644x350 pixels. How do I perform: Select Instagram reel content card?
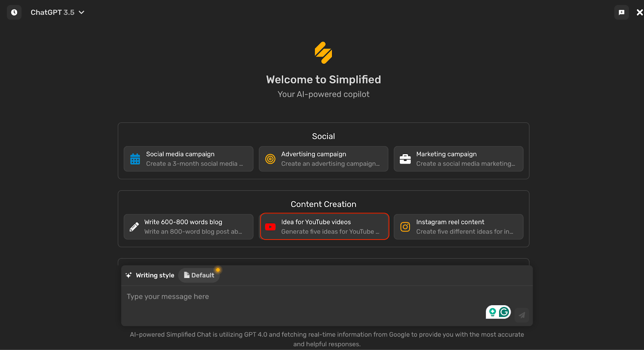458,227
